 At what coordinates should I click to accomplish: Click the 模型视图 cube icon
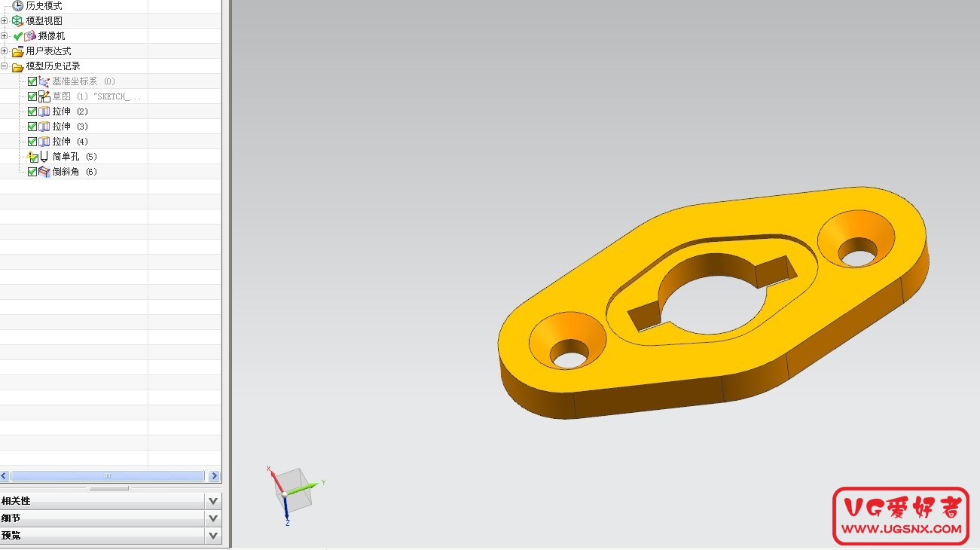pyautogui.click(x=18, y=20)
